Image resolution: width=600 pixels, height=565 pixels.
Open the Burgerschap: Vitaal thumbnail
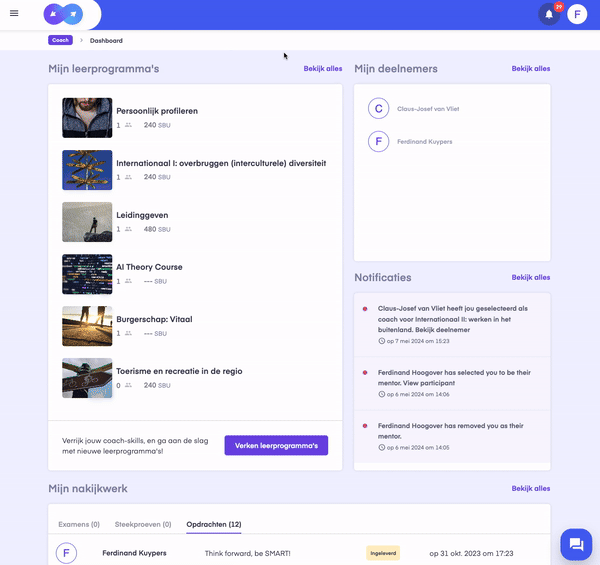coord(87,326)
